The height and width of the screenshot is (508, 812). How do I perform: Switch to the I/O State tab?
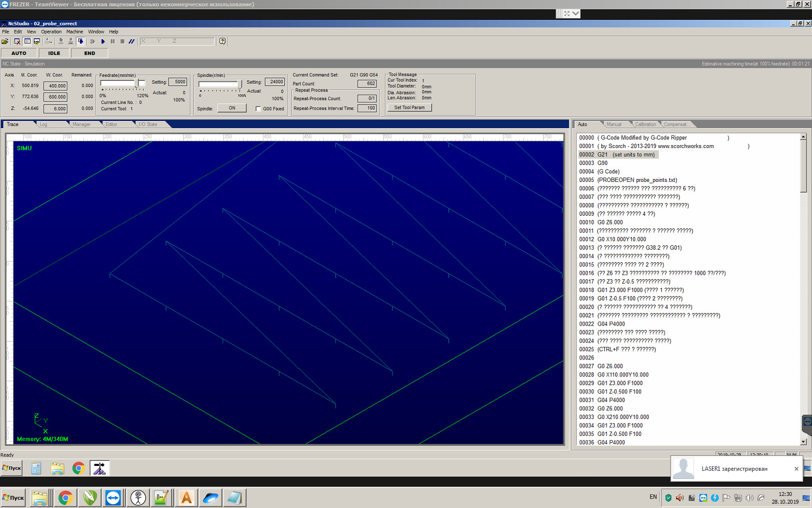tap(148, 124)
